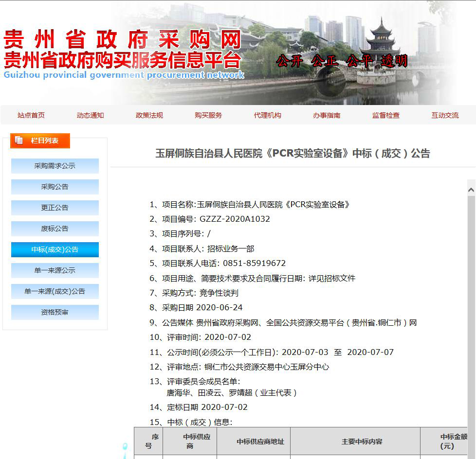Click the phone number 0851-85919672
Image resolution: width=476 pixels, height=459 pixels.
255,264
